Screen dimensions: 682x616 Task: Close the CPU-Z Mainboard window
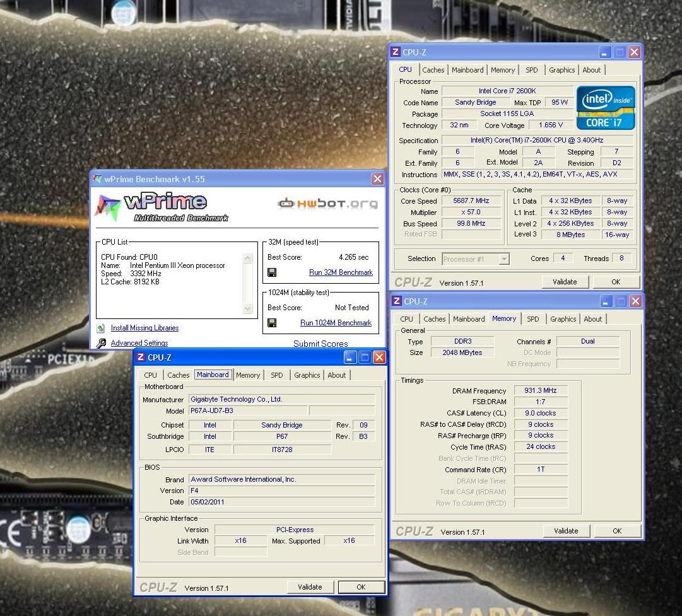pos(379,357)
